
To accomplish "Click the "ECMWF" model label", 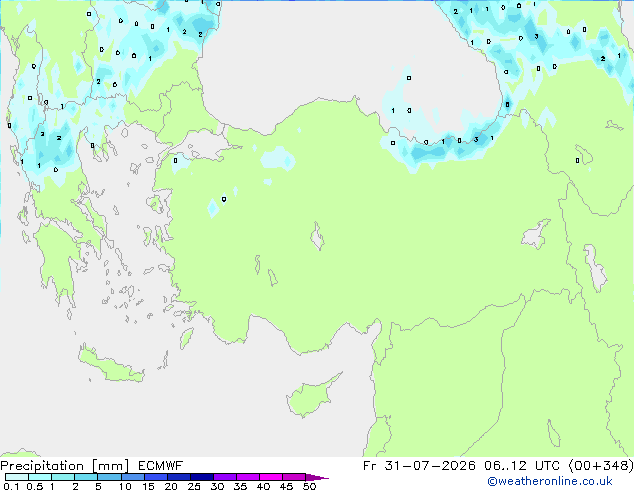I will click(x=161, y=466).
